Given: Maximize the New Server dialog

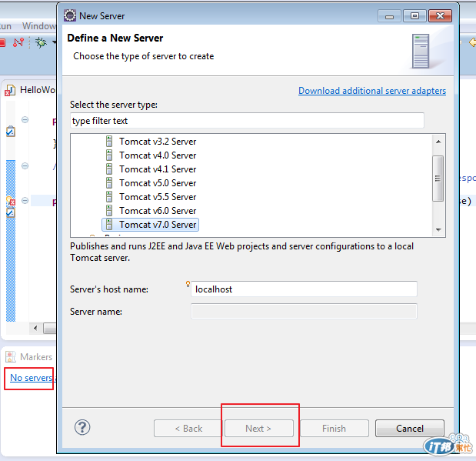Looking at the screenshot, I should point(414,16).
